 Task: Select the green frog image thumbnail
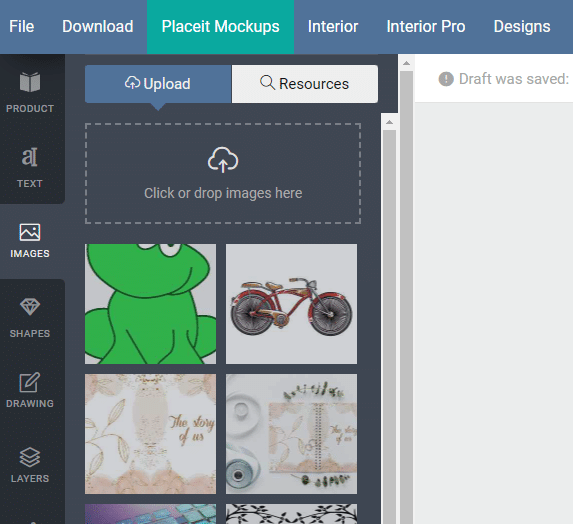[x=151, y=304]
